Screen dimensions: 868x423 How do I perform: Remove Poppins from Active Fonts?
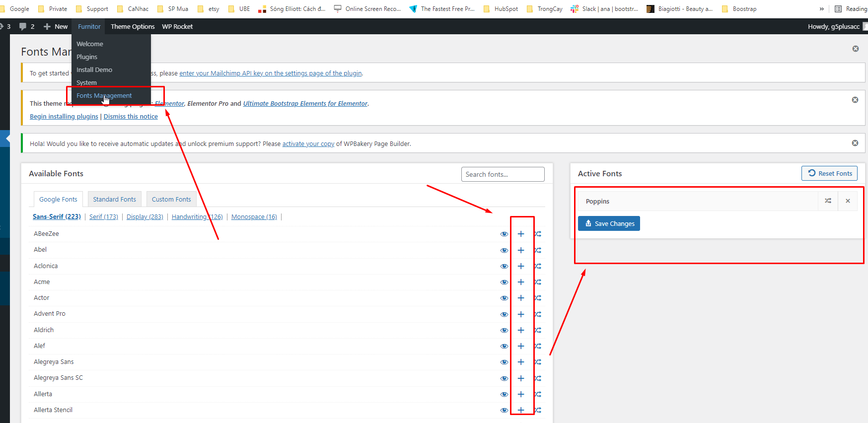point(848,201)
